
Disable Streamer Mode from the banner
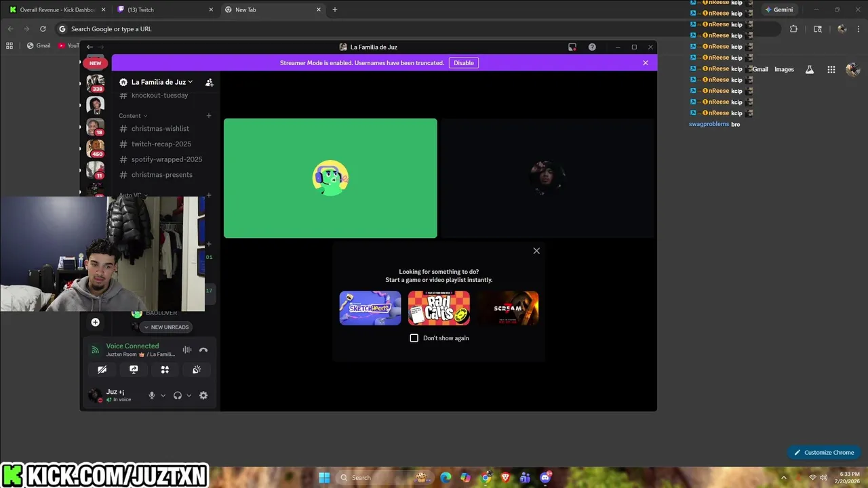464,63
